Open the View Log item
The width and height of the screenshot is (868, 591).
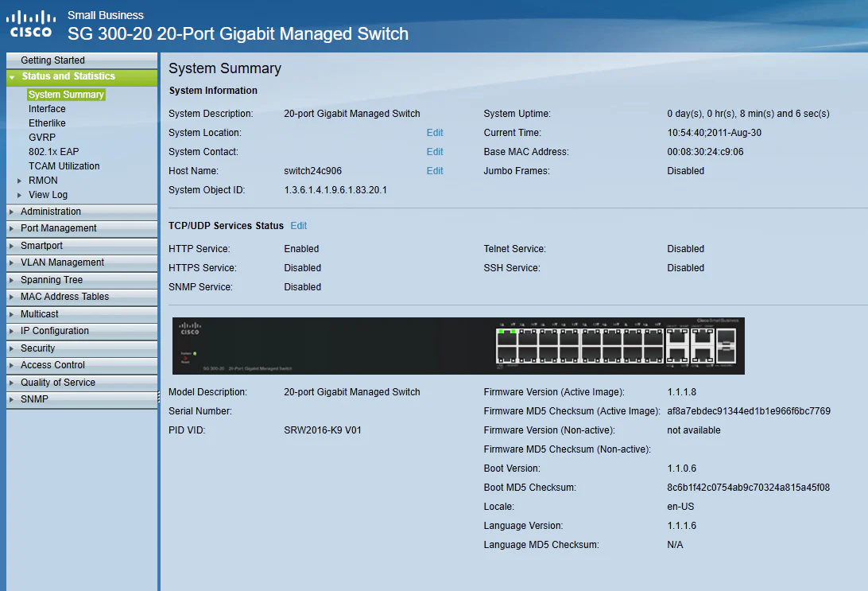pos(48,195)
